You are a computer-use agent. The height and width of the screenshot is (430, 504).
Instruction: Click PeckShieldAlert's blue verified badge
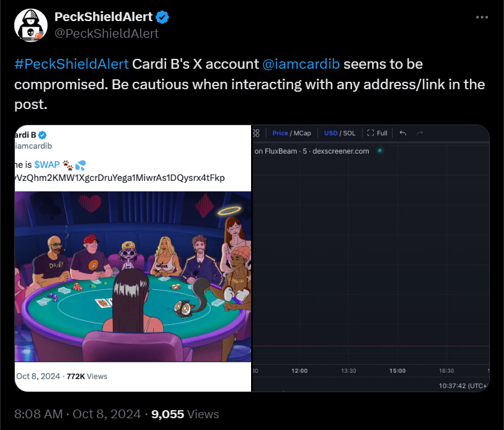pyautogui.click(x=162, y=17)
